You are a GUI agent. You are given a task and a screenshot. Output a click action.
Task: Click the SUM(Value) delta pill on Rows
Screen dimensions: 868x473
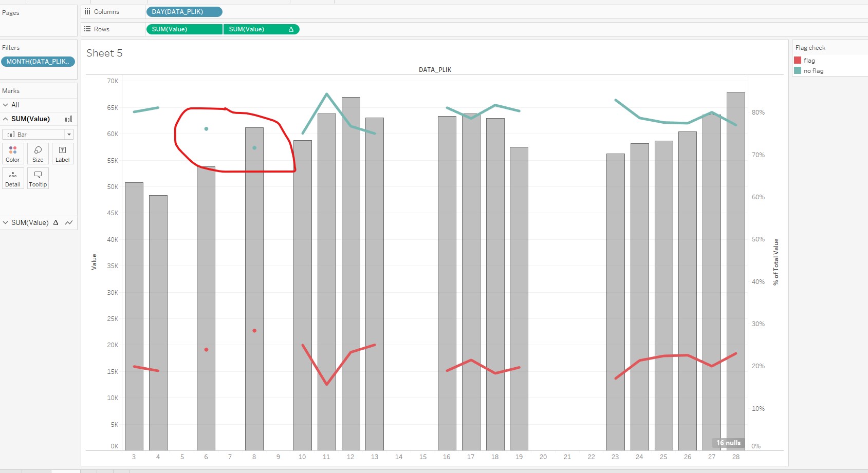[261, 29]
